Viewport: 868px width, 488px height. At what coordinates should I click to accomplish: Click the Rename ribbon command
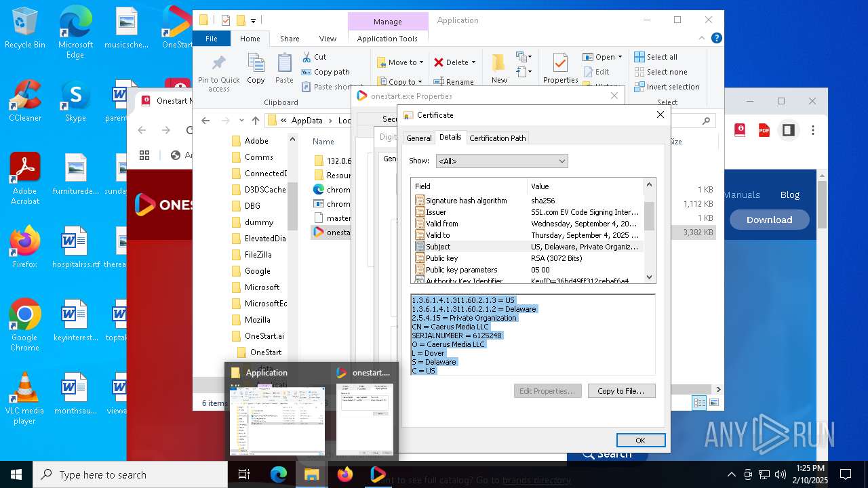point(454,82)
